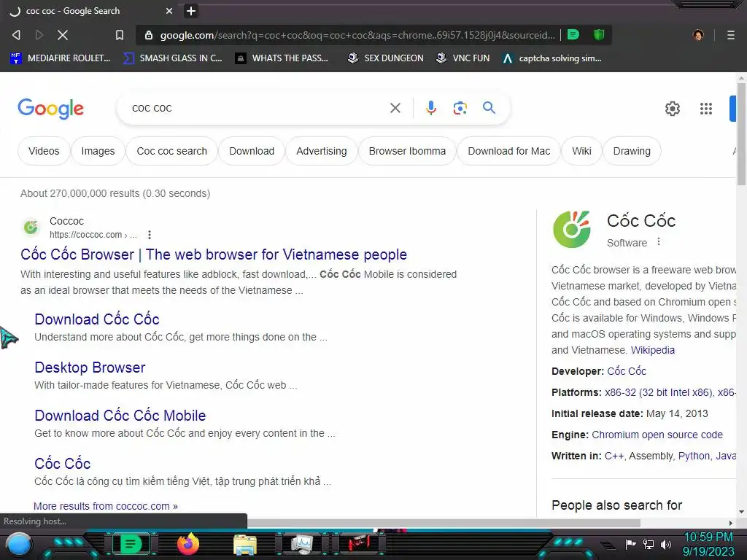The height and width of the screenshot is (560, 747).
Task: Open the MEDIAFIRE ROULET bookmark
Action: pos(60,58)
